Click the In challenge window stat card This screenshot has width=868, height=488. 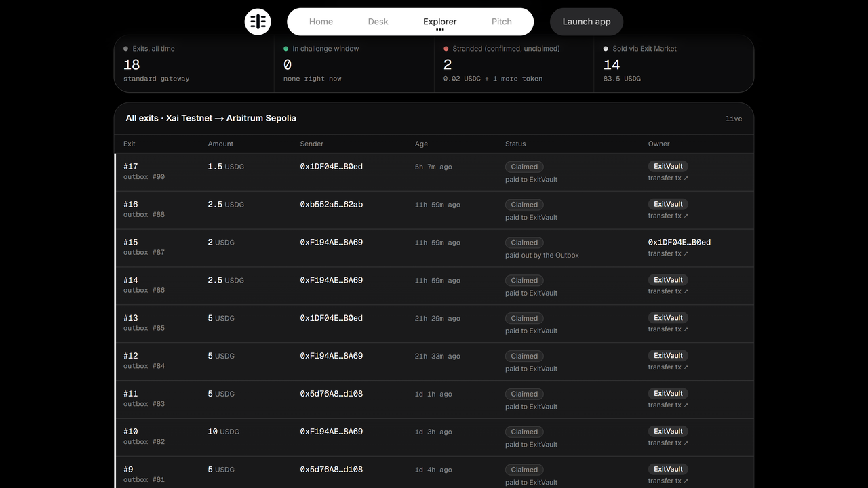tap(354, 64)
